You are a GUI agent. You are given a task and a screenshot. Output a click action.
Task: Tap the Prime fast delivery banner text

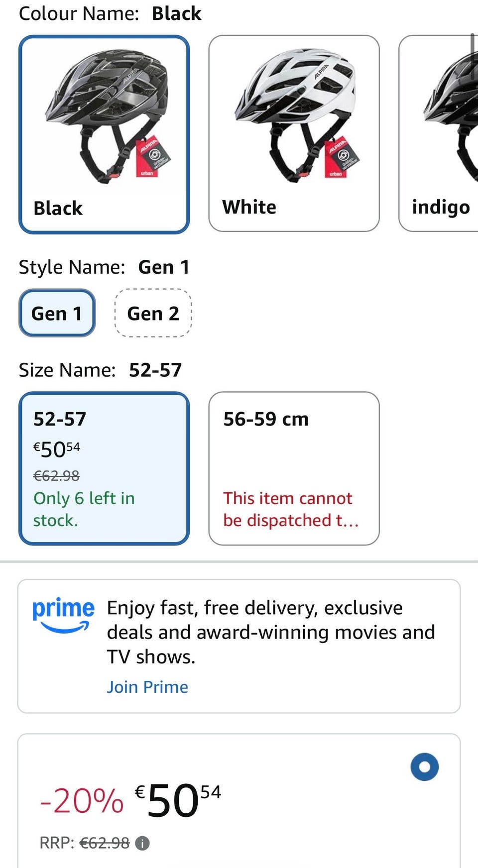tap(270, 632)
